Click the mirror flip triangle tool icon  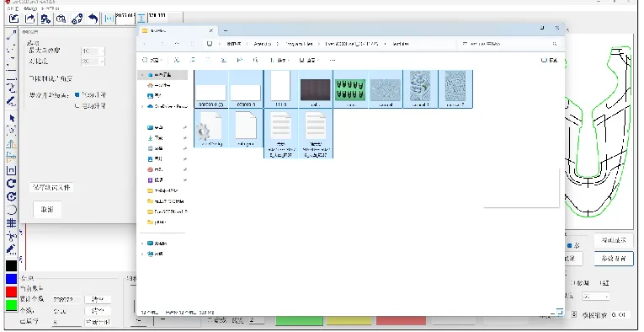12,144
